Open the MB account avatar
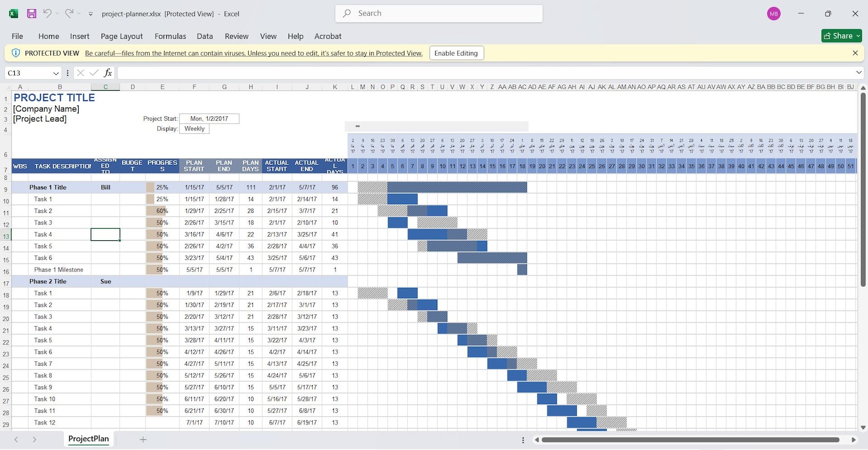The height and width of the screenshot is (450, 868). pyautogui.click(x=773, y=14)
